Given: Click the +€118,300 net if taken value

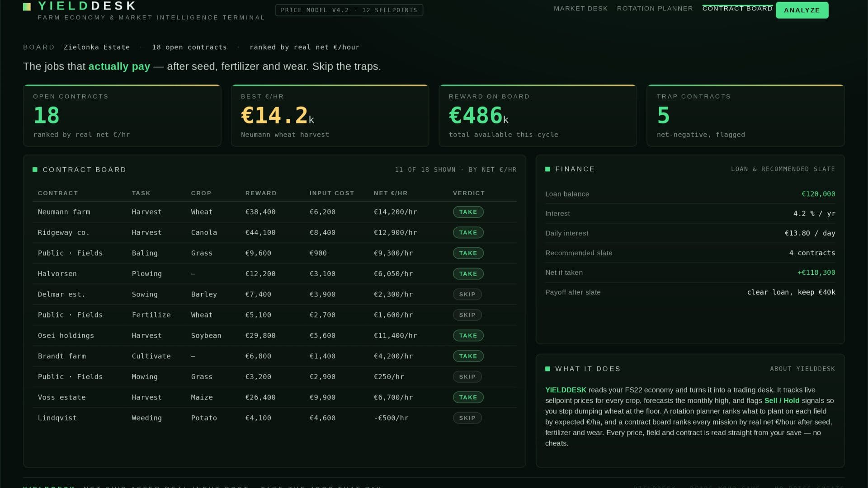Looking at the screenshot, I should [x=816, y=272].
